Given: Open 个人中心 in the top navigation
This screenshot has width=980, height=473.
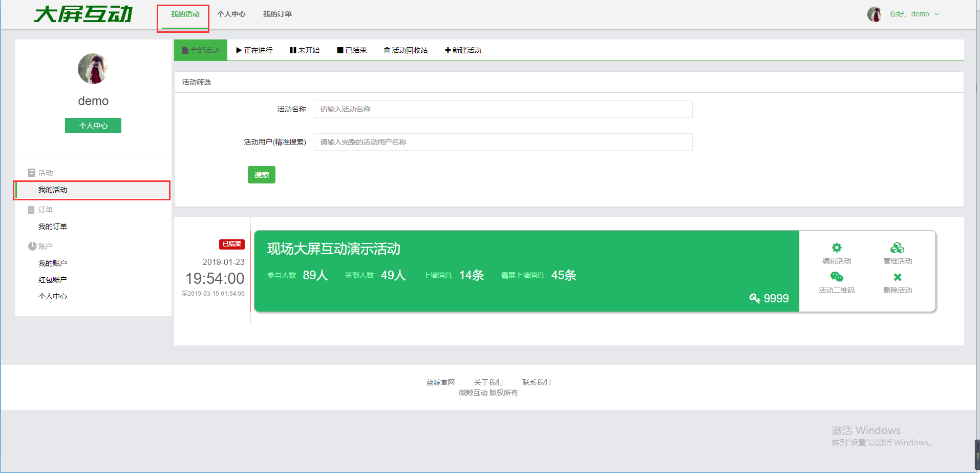Looking at the screenshot, I should pyautogui.click(x=231, y=14).
